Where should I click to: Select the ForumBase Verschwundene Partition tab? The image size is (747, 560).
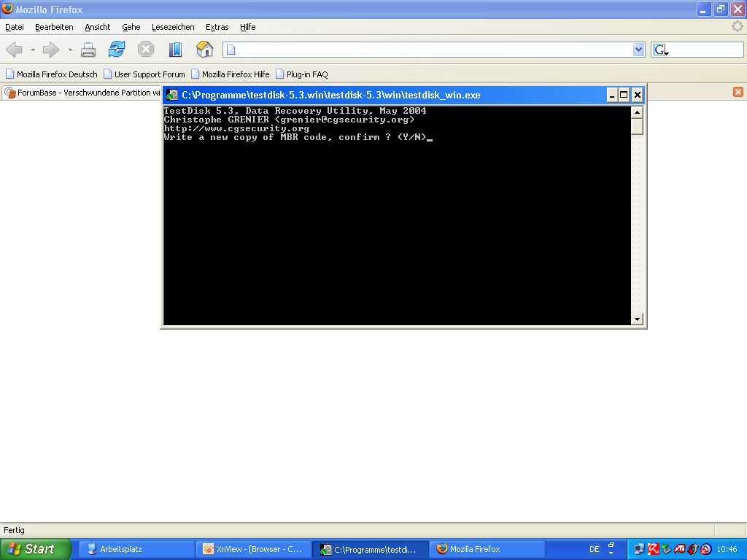pos(82,93)
